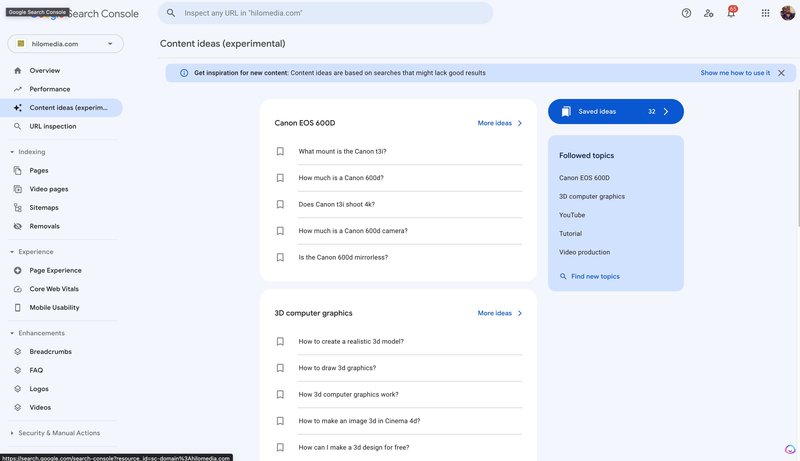Click 'How to draw 3d graphics?' idea text

(337, 368)
